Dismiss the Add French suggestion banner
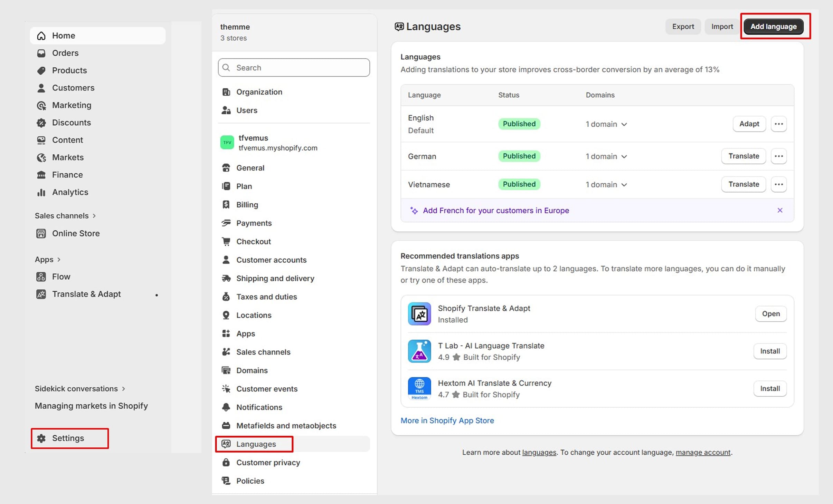This screenshot has height=504, width=833. point(780,210)
